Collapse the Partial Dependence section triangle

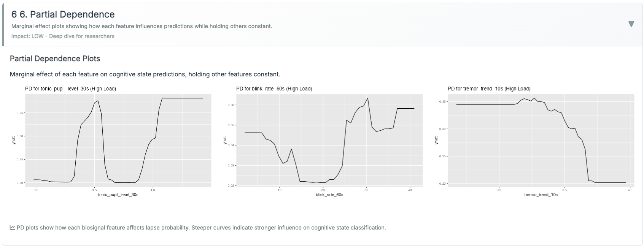[x=631, y=24]
